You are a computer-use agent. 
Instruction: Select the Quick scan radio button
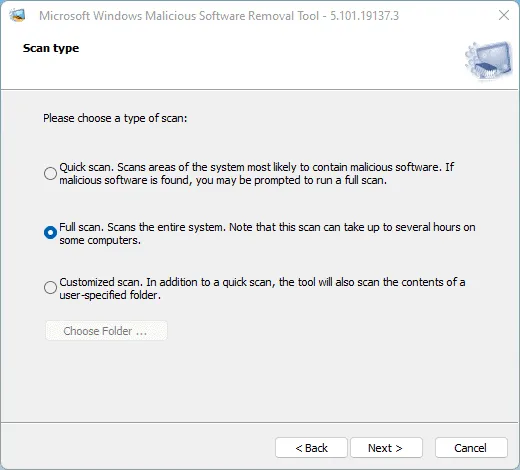click(x=50, y=173)
